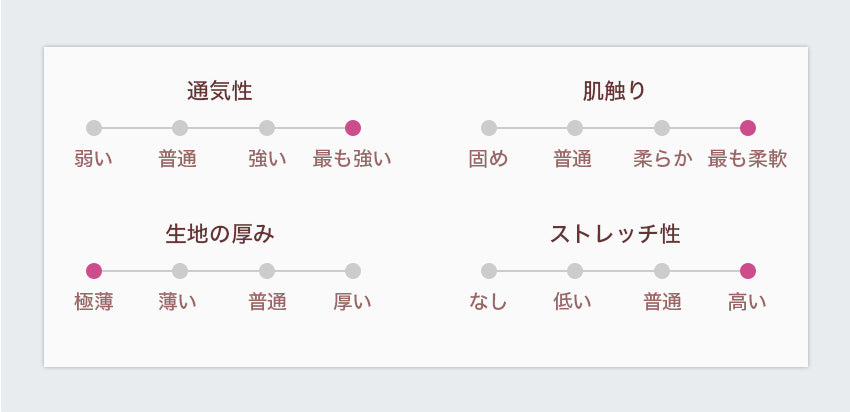This screenshot has width=850, height=412.
Task: Click the ストレッチ性 heading text
Action: pyautogui.click(x=615, y=234)
